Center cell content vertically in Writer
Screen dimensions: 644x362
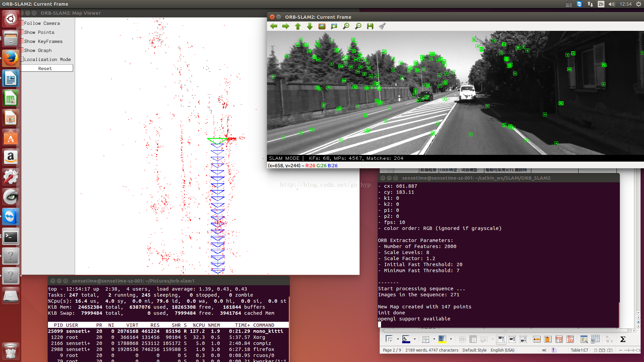tap(512, 339)
